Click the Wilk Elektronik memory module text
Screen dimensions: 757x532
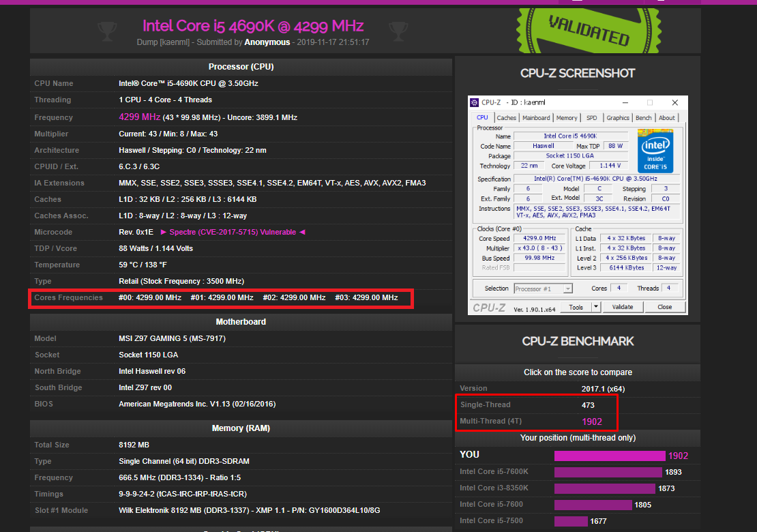tap(249, 510)
